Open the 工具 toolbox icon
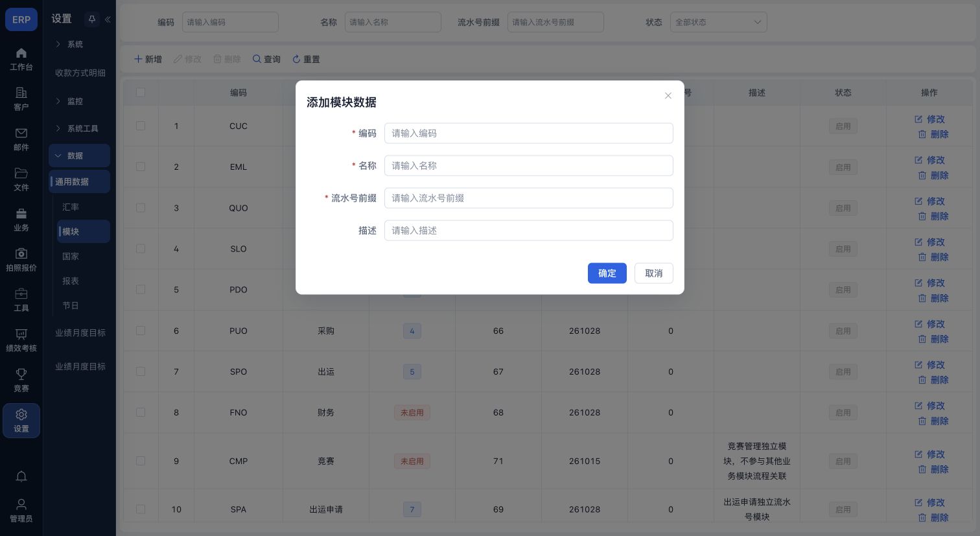Screen dimensions: 980x536 tap(21, 294)
